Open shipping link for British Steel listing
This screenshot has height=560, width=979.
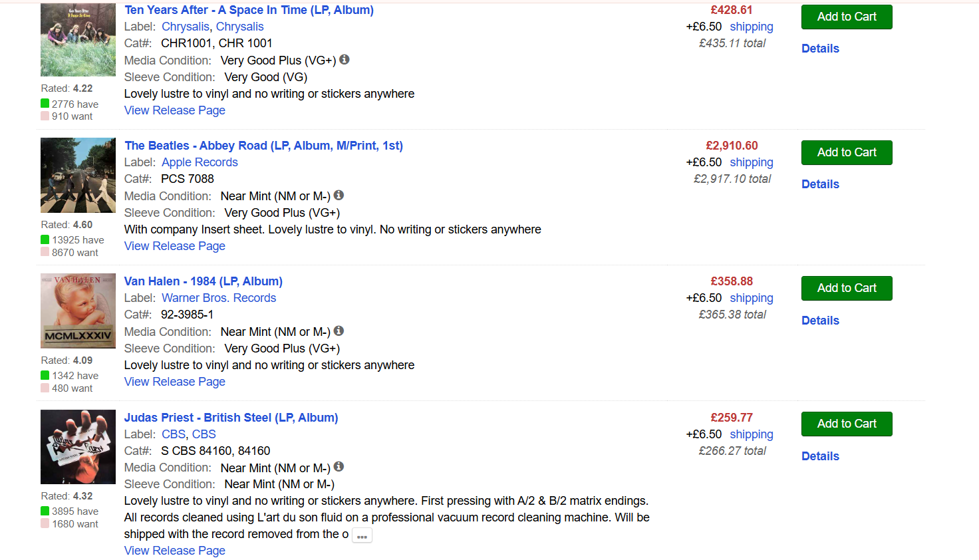[x=752, y=434]
